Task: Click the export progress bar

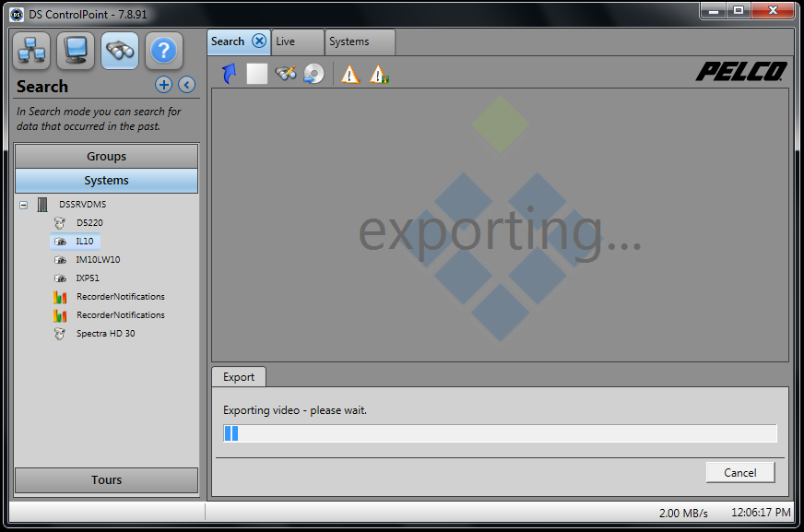Action: click(x=499, y=432)
